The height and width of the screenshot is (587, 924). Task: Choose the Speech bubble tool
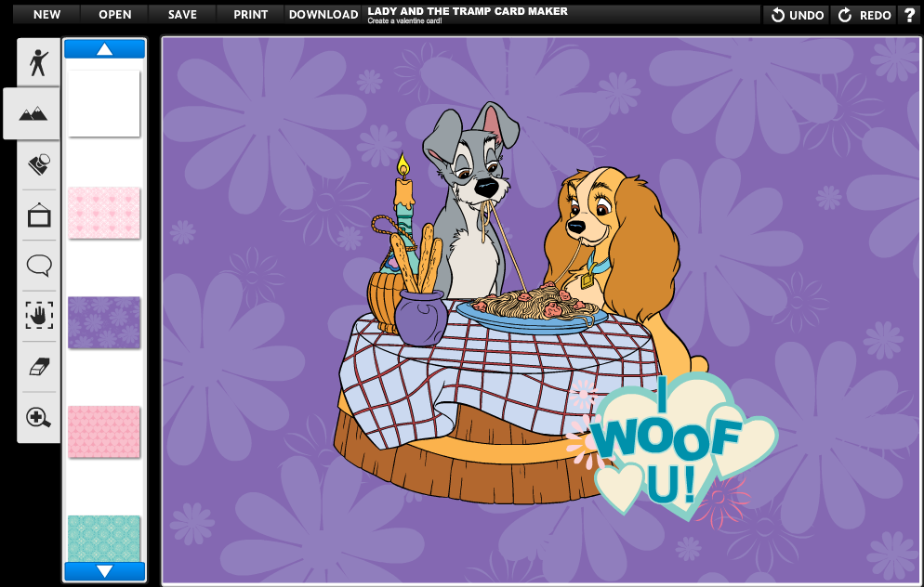(x=39, y=266)
